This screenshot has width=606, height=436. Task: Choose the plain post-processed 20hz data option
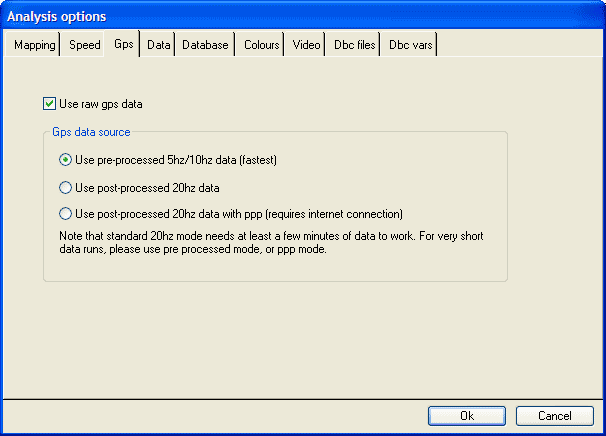[x=66, y=187]
